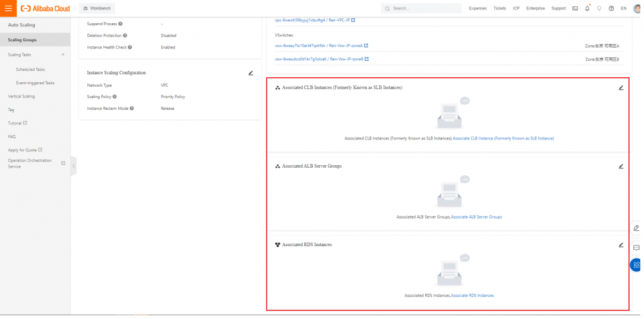644x319 pixels.
Task: Change the EN language setting
Action: point(623,8)
